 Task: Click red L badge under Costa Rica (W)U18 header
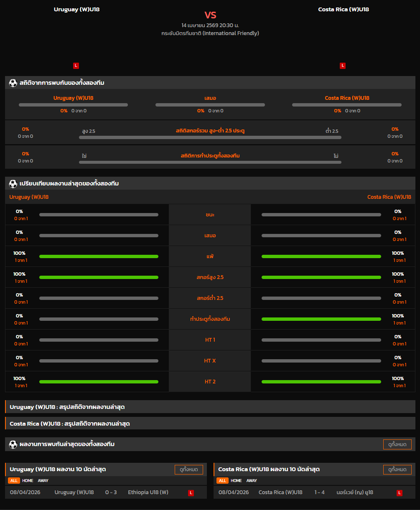click(x=343, y=66)
